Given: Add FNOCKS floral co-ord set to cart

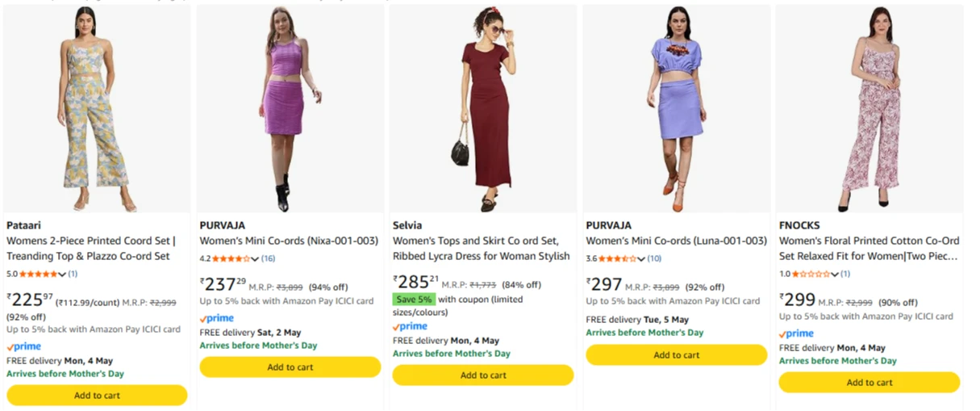Looking at the screenshot, I should coord(869,382).
